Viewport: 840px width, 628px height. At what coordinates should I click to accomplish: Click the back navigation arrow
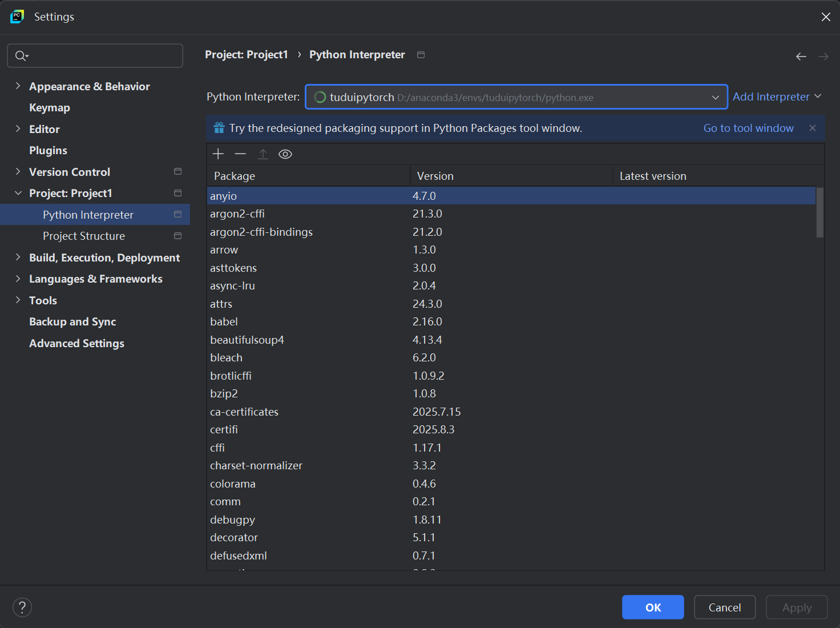[801, 56]
